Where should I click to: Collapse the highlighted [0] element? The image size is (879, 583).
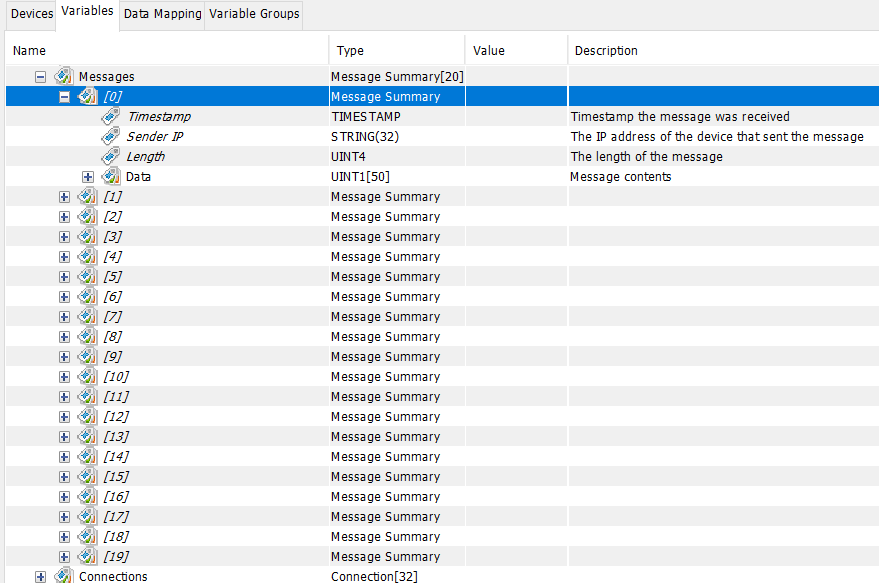pos(64,96)
